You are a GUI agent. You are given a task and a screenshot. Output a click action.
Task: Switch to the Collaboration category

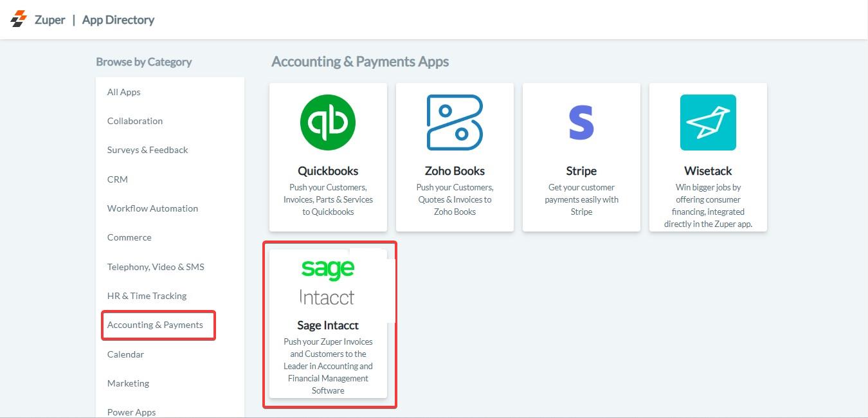134,120
